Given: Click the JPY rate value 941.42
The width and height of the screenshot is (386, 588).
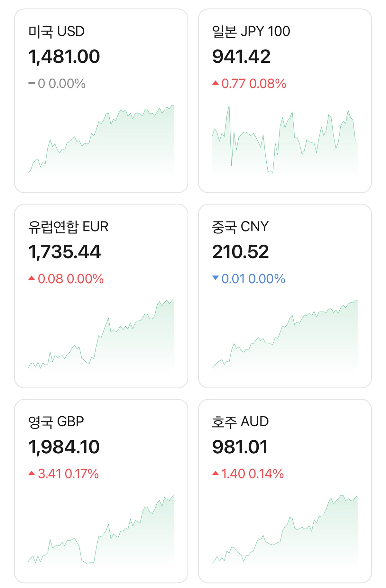Looking at the screenshot, I should pyautogui.click(x=241, y=57).
